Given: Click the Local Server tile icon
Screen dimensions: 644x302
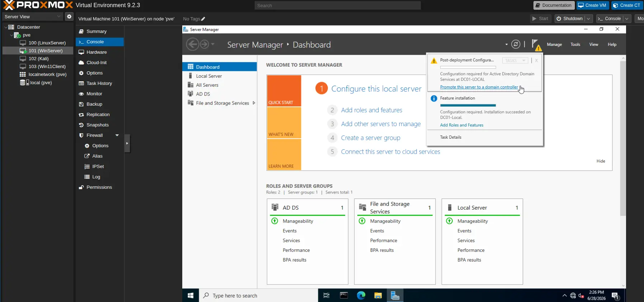Looking at the screenshot, I should [450, 207].
